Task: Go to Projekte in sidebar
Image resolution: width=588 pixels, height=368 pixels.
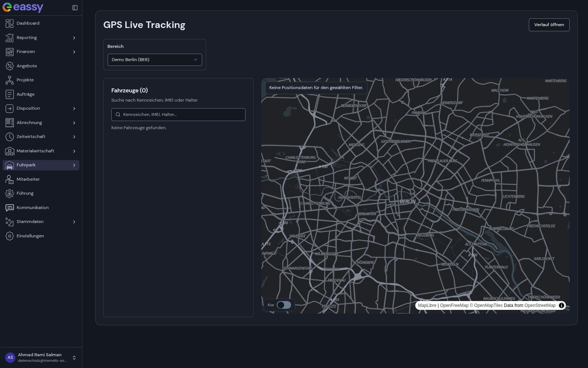Action: pyautogui.click(x=41, y=80)
